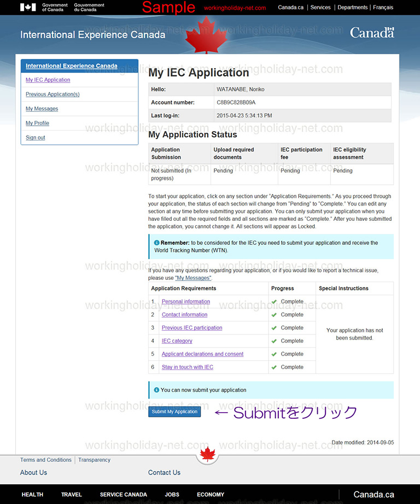Open My IEC Application in sidebar
The height and width of the screenshot is (504, 420).
pos(48,80)
